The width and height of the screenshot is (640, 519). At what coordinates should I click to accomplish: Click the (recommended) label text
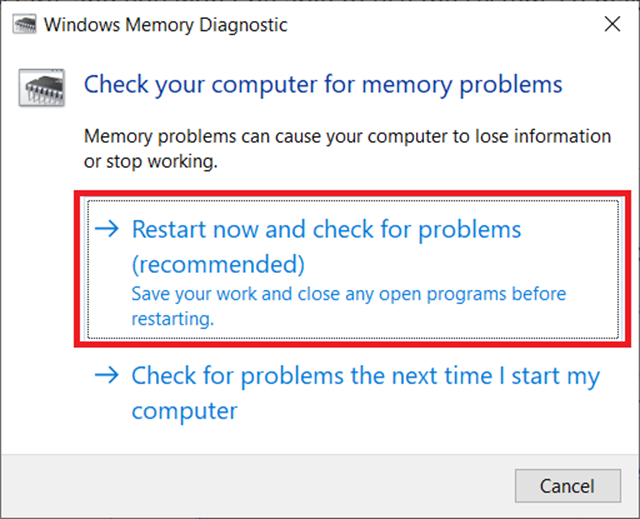click(218, 265)
